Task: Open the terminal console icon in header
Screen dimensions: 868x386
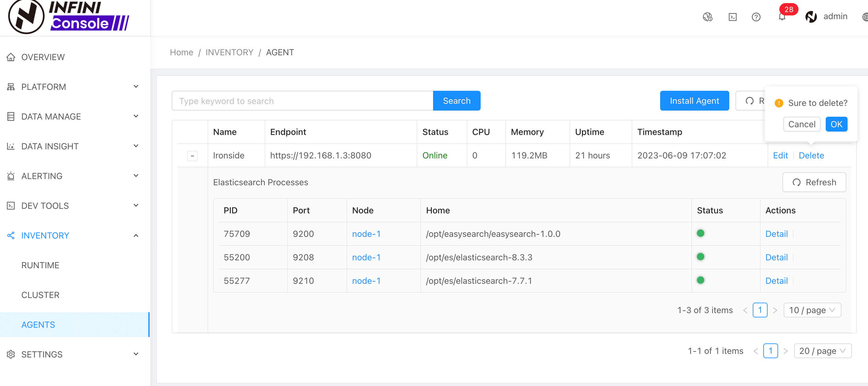Action: pos(732,17)
